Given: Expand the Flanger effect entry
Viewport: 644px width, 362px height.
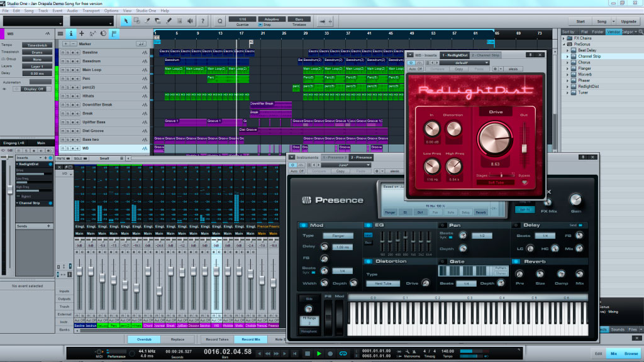Looking at the screenshot, I should click(x=568, y=69).
